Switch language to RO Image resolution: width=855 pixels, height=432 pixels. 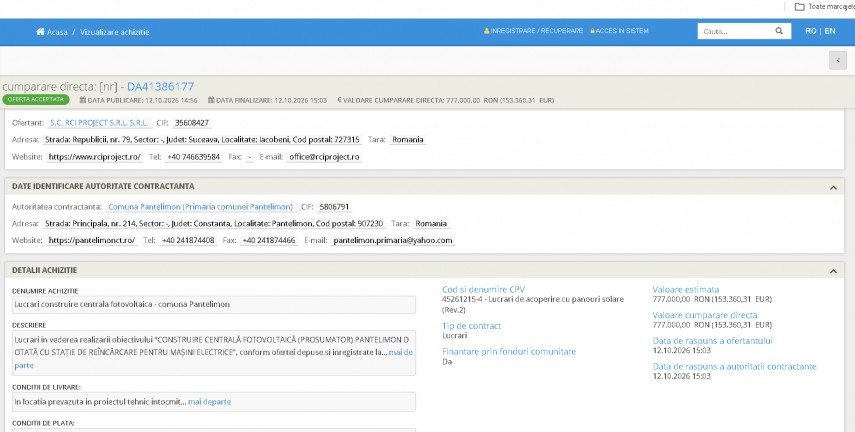(x=811, y=31)
